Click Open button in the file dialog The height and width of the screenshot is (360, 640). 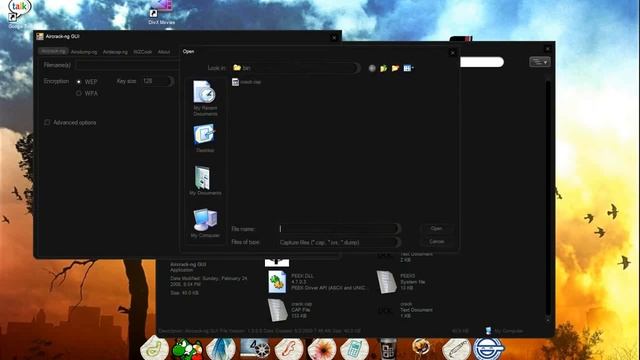[436, 229]
